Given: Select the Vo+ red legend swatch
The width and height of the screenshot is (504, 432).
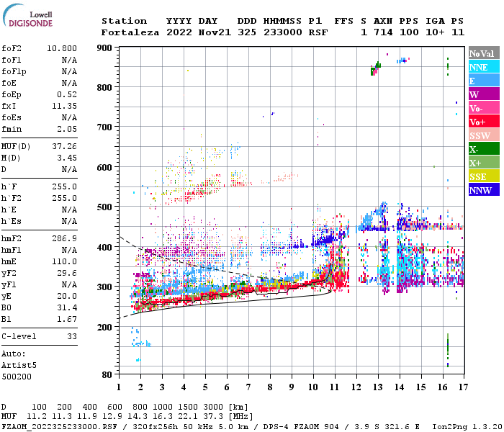Looking at the screenshot, I should coord(484,122).
